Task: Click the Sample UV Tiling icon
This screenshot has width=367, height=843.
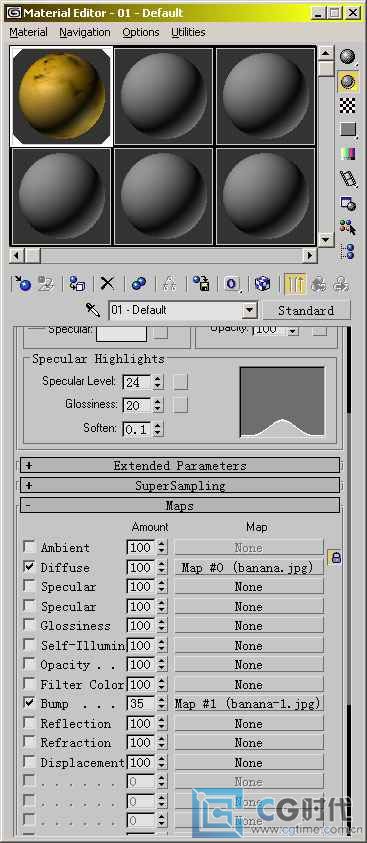Action: pyautogui.click(x=349, y=130)
